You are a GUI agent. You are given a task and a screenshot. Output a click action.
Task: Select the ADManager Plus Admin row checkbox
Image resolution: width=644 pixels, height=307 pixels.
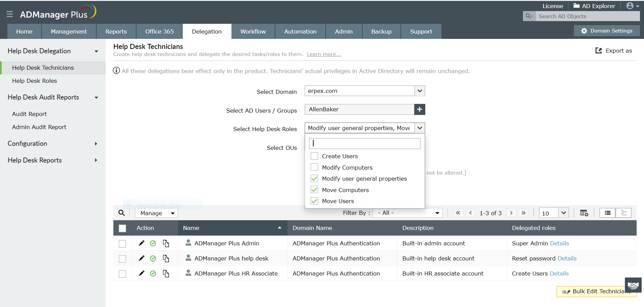click(122, 244)
